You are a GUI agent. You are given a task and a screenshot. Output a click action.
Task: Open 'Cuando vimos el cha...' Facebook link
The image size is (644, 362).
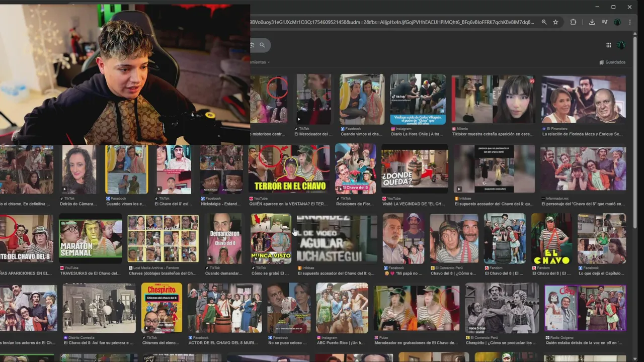coord(362,134)
